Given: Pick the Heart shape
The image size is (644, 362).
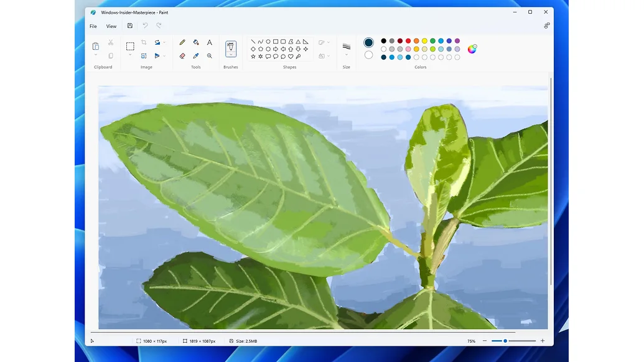Looking at the screenshot, I should pyautogui.click(x=291, y=56).
